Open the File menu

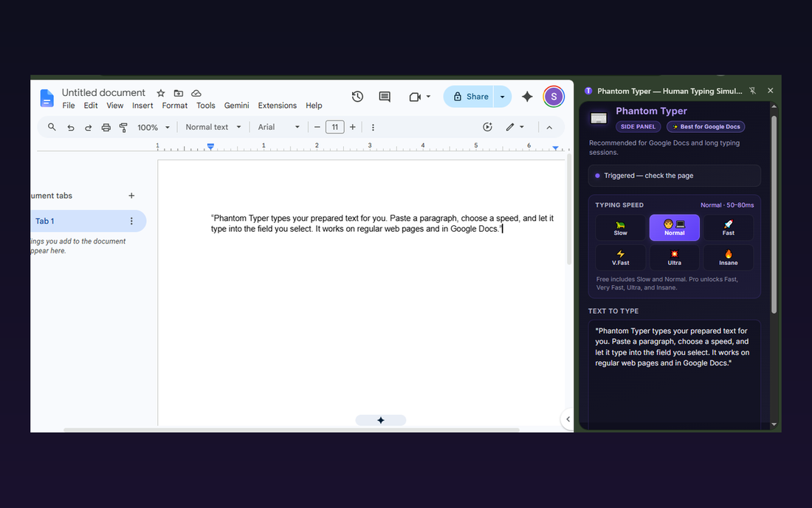tap(69, 106)
